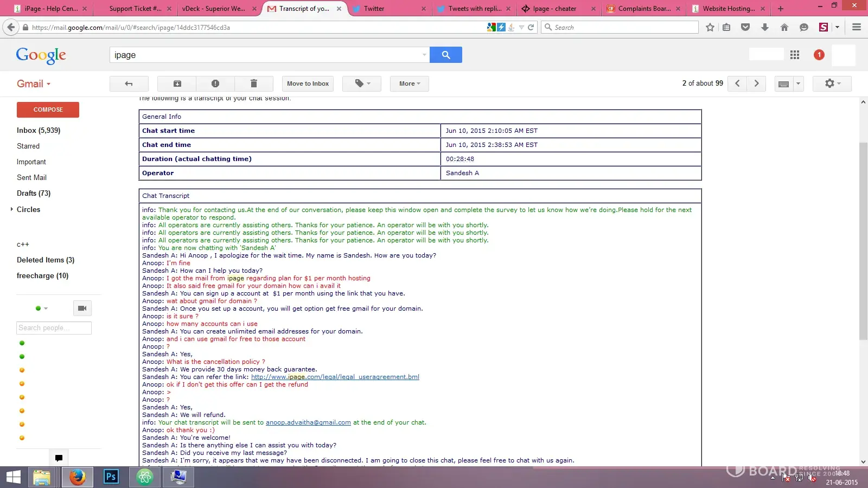Screen dimensions: 868x488
Task: Click the Search people input field
Action: [x=54, y=328]
